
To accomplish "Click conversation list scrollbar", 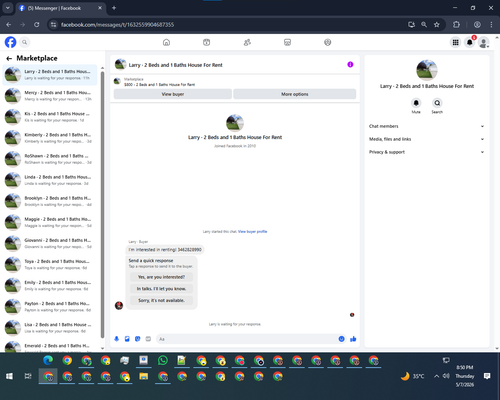I will pyautogui.click(x=102, y=205).
